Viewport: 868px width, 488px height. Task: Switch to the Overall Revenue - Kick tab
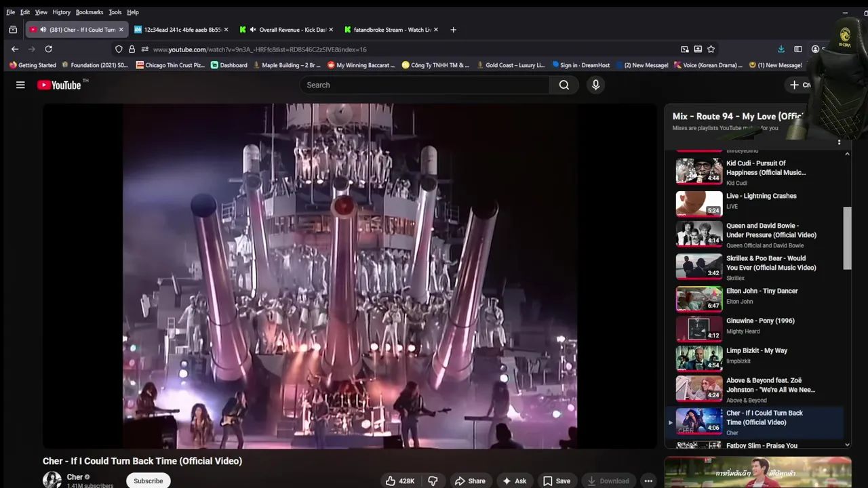click(x=288, y=30)
